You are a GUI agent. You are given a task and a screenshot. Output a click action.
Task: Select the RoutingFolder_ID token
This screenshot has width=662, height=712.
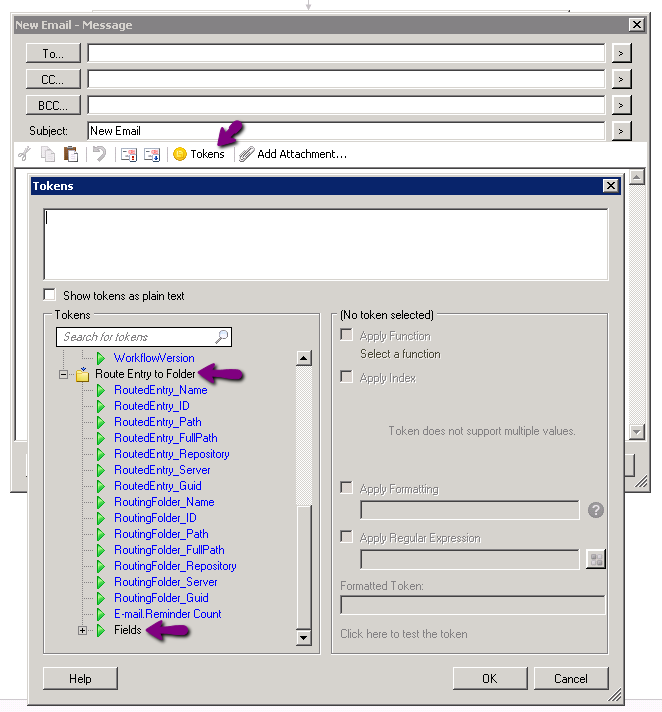[x=155, y=518]
